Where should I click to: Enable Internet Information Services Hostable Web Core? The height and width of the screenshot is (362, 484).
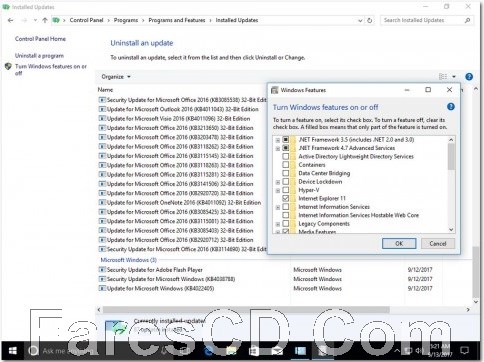[286, 215]
